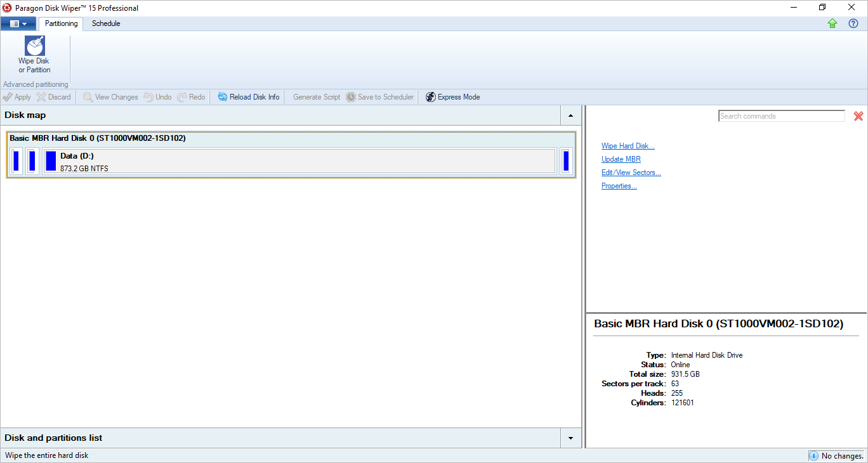This screenshot has height=463, width=868.
Task: Switch to the Schedule tab
Action: [106, 23]
